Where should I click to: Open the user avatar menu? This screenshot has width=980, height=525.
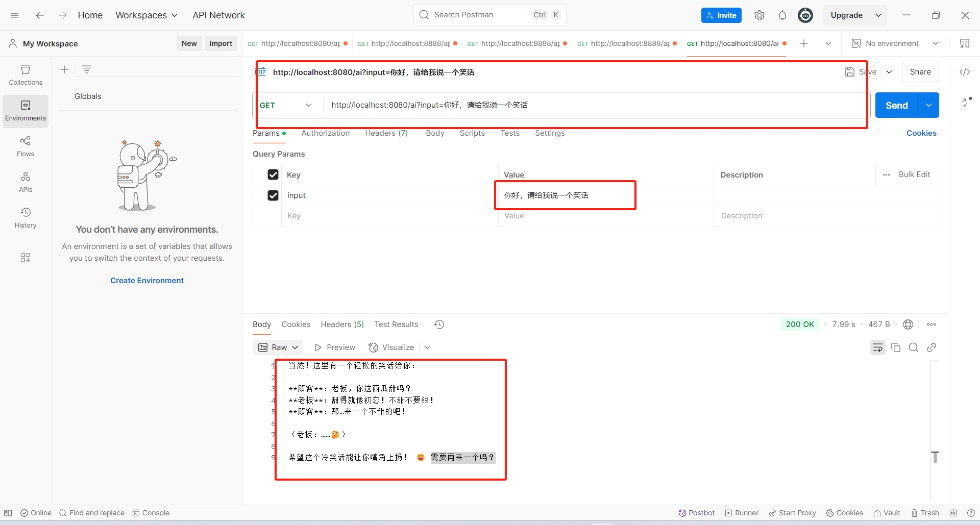click(x=805, y=15)
